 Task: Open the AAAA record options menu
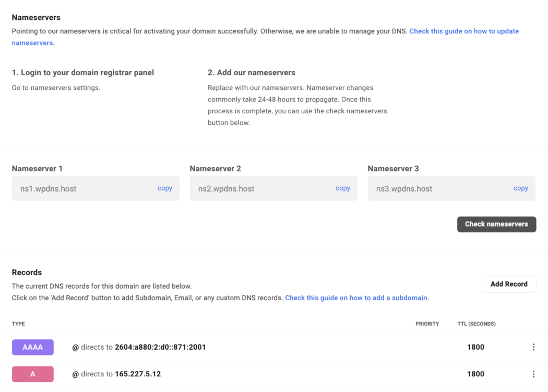(533, 347)
